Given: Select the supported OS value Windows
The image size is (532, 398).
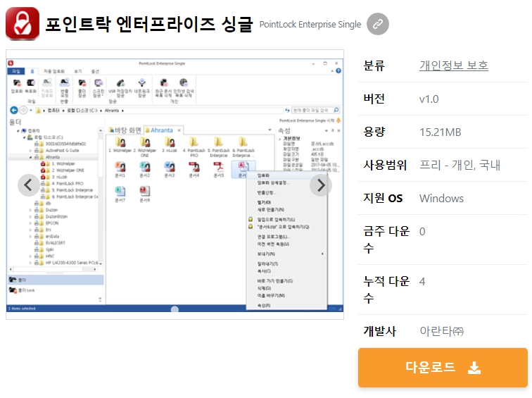Looking at the screenshot, I should [441, 199].
